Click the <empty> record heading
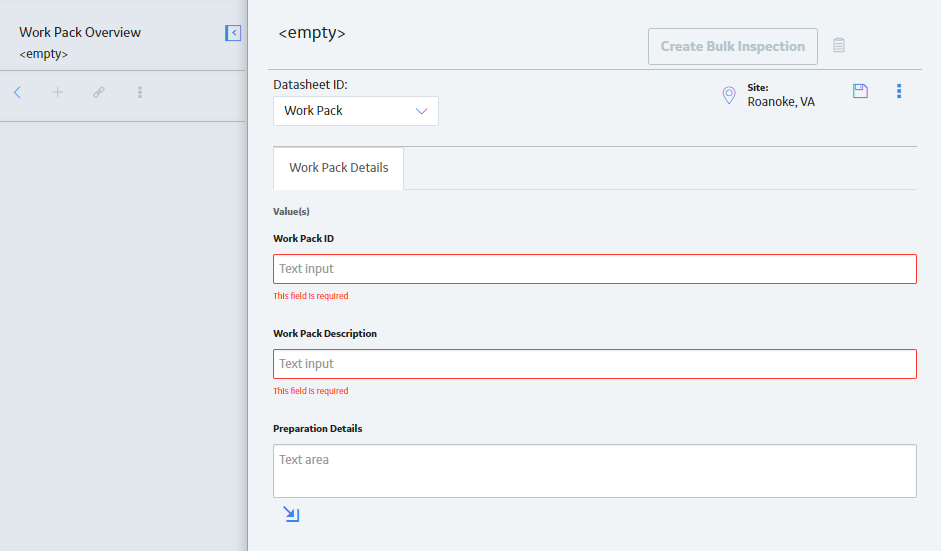Image resolution: width=941 pixels, height=551 pixels. [x=312, y=32]
